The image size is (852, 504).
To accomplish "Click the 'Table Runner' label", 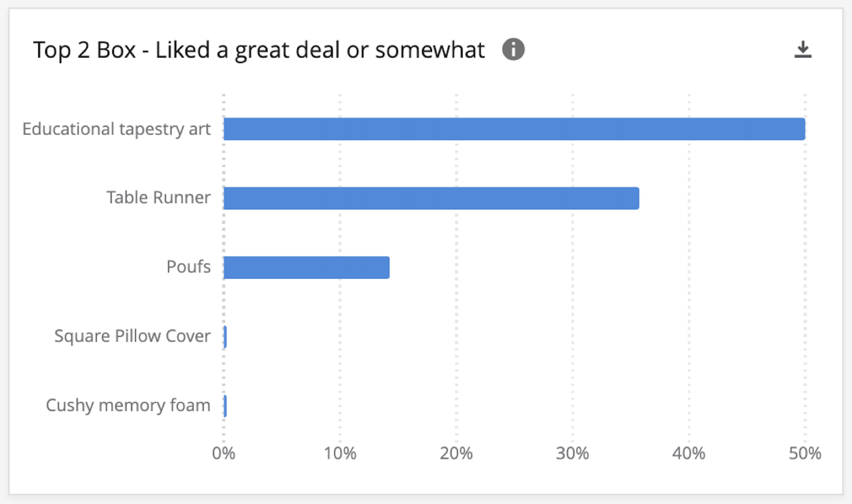I will pyautogui.click(x=158, y=197).
